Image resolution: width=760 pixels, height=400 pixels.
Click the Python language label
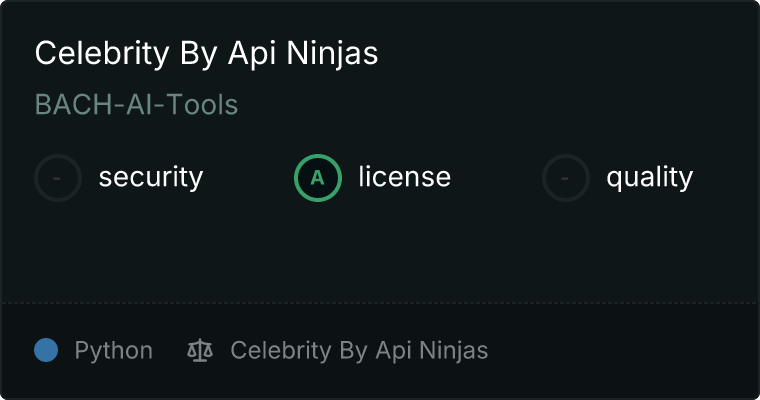pos(113,351)
